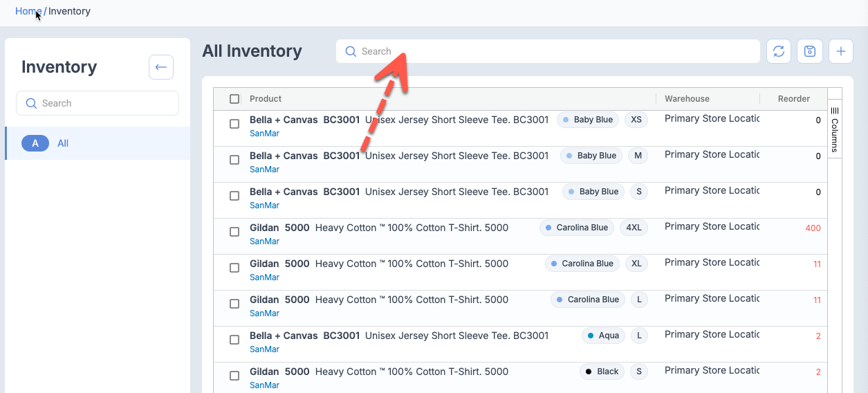Select the All item in the Inventory sidebar

click(x=63, y=143)
